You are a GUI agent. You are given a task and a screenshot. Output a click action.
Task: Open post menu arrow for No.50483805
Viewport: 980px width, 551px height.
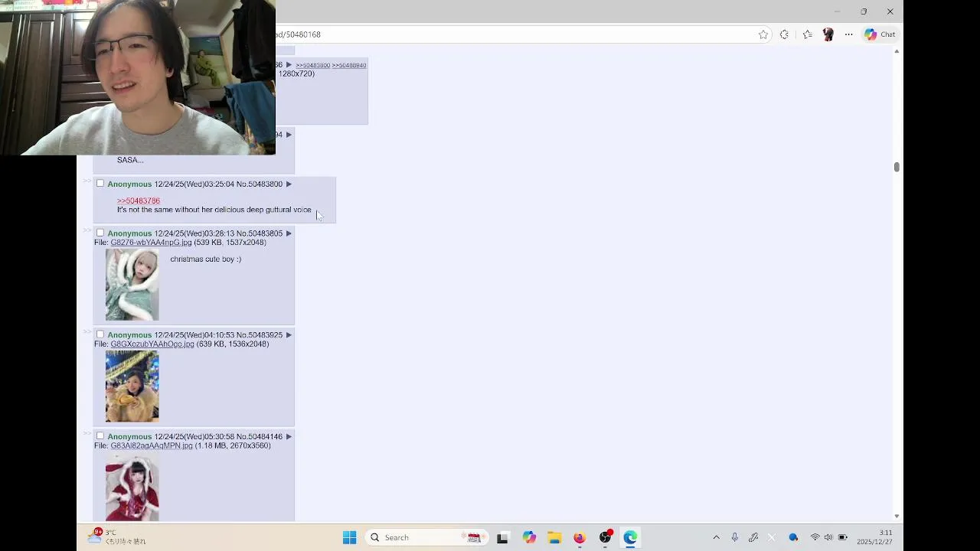[x=289, y=233]
